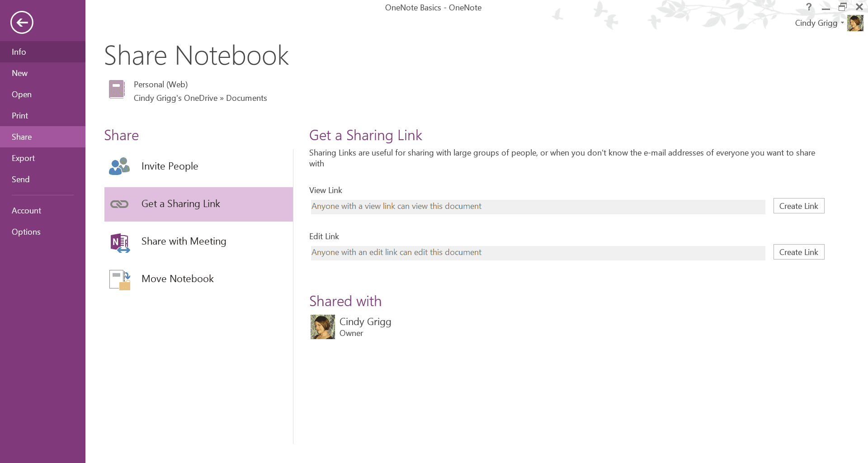Click the Cindy Grigg account name in title bar
868x463 pixels.
(x=816, y=23)
